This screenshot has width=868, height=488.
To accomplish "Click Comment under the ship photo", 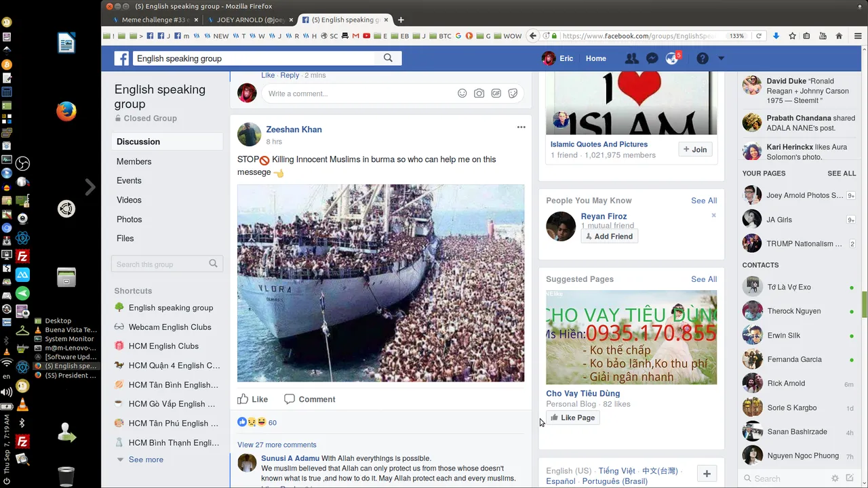I will [x=310, y=399].
